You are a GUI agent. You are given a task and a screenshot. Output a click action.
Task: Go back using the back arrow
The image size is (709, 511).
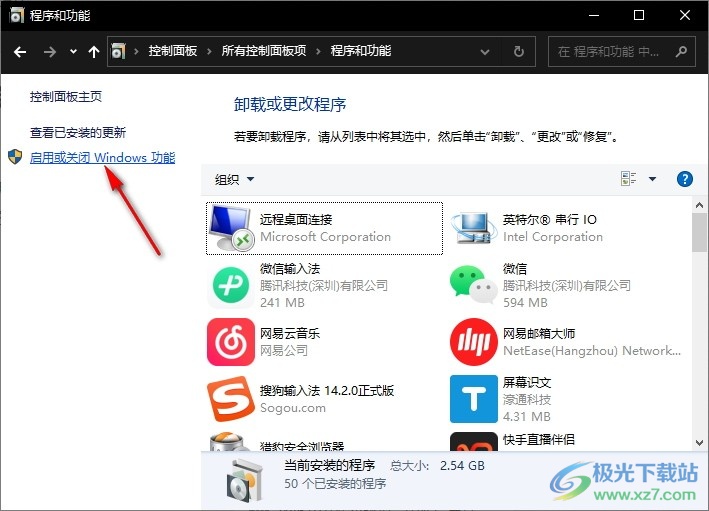point(19,52)
